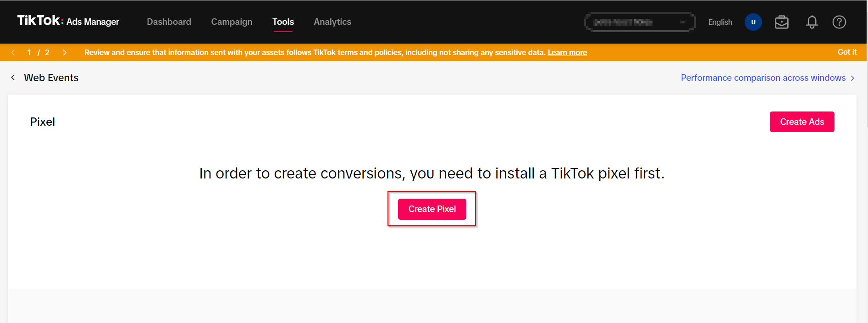The image size is (868, 323).
Task: Click the Create Ads button
Action: coord(802,122)
